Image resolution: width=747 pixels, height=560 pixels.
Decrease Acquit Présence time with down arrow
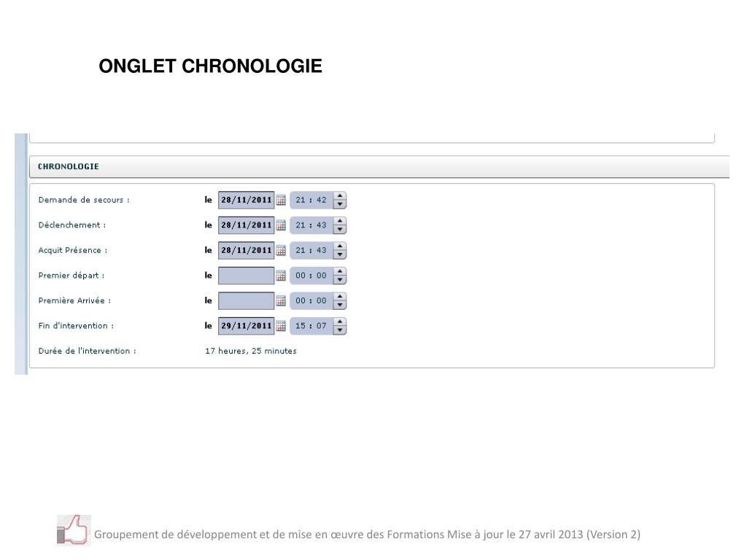click(340, 255)
